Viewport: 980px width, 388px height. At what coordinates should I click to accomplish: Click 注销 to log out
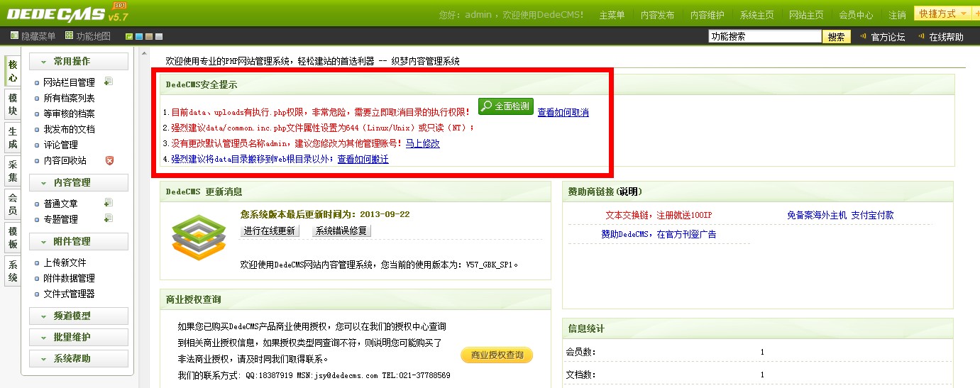[897, 15]
